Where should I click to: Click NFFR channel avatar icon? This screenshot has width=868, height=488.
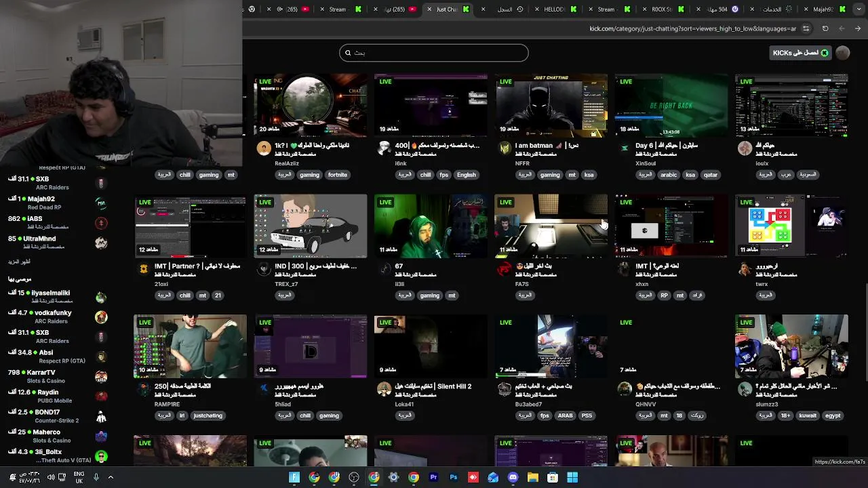point(505,149)
